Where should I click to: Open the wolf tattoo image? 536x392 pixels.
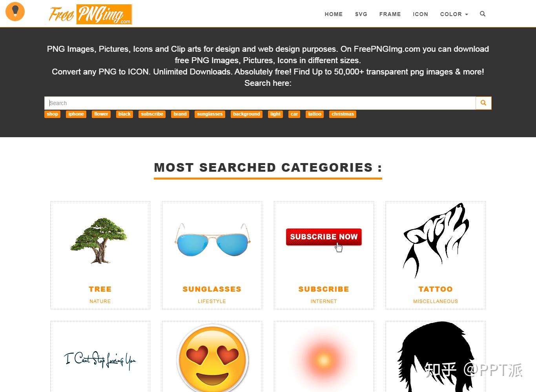pyautogui.click(x=436, y=240)
